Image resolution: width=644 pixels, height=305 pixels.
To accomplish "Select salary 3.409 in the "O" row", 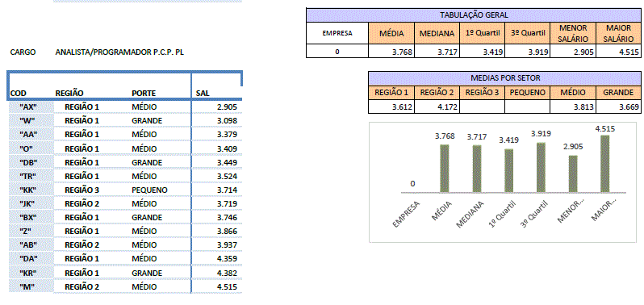I will [x=227, y=148].
